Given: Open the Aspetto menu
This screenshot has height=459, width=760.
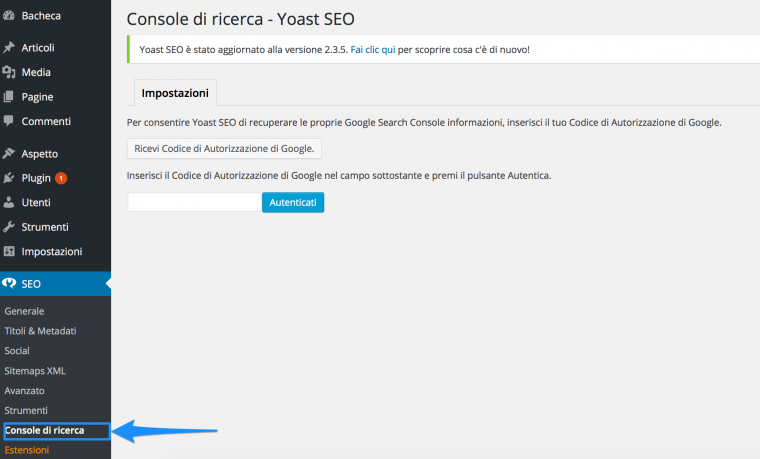Looking at the screenshot, I should click(x=40, y=154).
